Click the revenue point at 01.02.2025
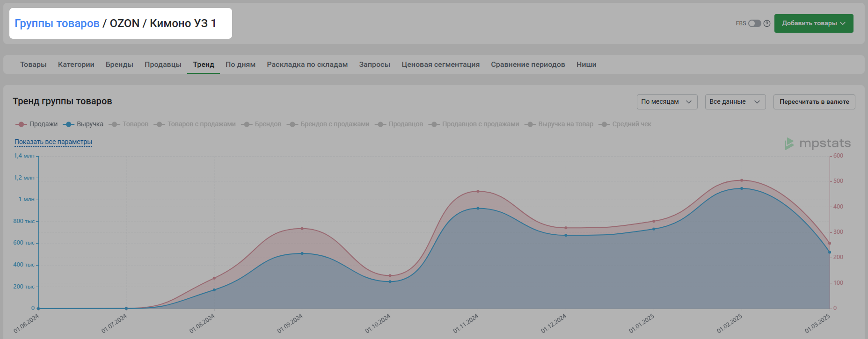Screen dimensions: 868x339 tap(742, 188)
